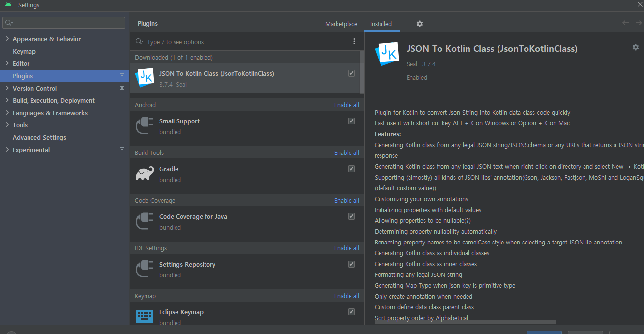This screenshot has width=644, height=334.
Task: Click the Android Studio logo in title bar
Action: (x=8, y=5)
